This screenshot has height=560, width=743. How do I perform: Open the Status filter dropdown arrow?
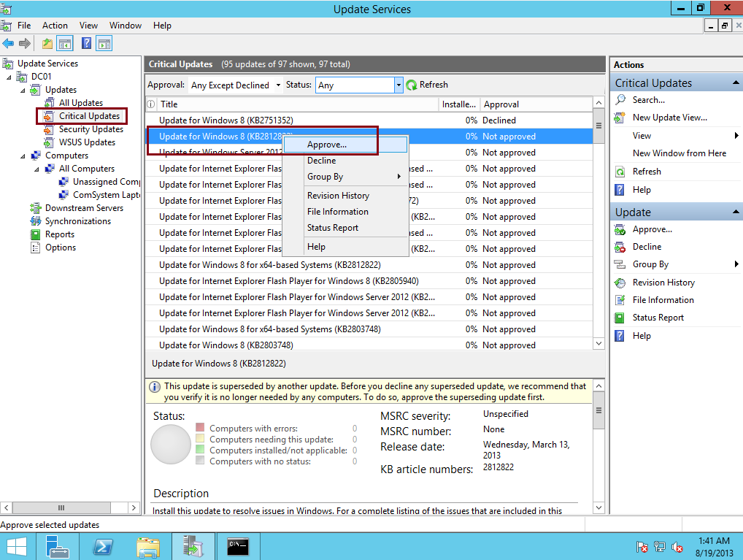(x=399, y=85)
